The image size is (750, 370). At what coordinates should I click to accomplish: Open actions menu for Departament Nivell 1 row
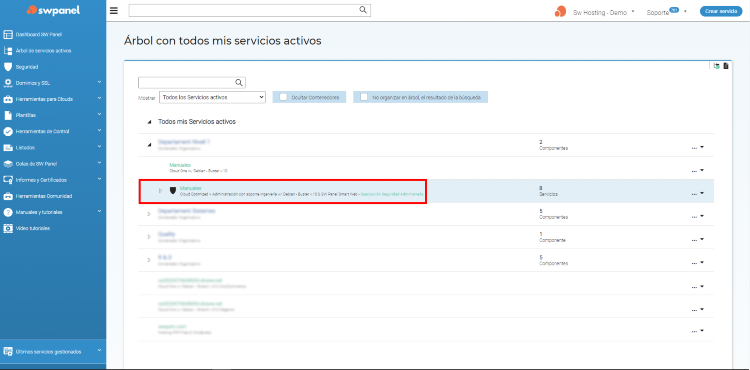[x=697, y=148]
